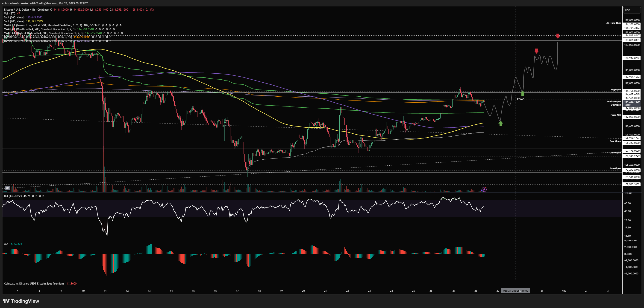Click the AO indicator title
Screen dimensions: 644x308
click(6, 244)
